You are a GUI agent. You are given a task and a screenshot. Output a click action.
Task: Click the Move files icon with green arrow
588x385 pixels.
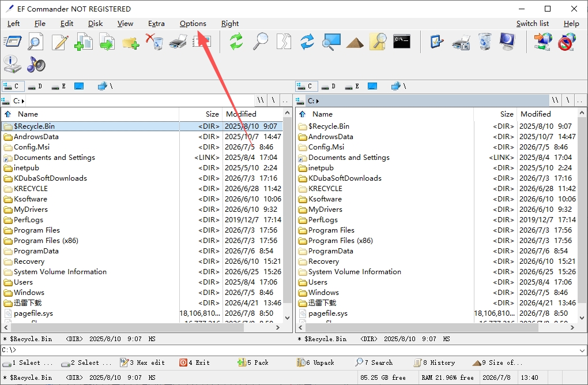[107, 42]
